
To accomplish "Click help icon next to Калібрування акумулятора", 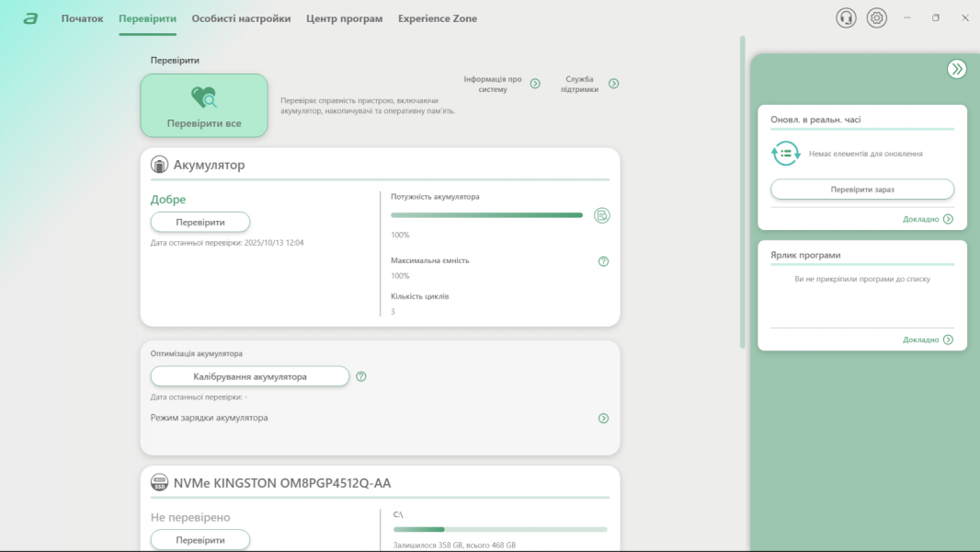I will point(361,376).
